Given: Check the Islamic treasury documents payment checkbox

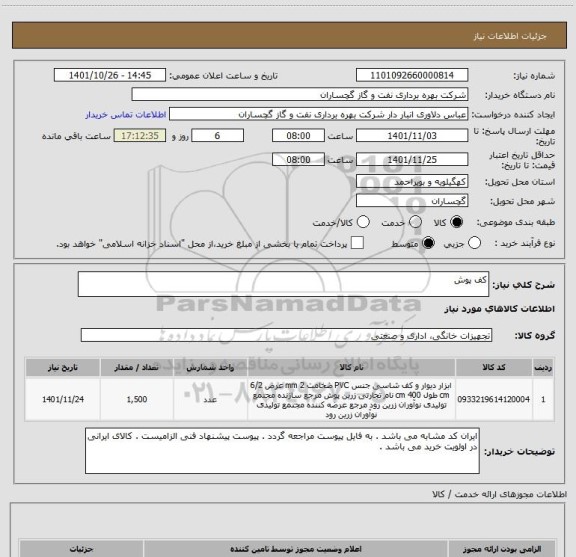Looking at the screenshot, I should (357, 243).
